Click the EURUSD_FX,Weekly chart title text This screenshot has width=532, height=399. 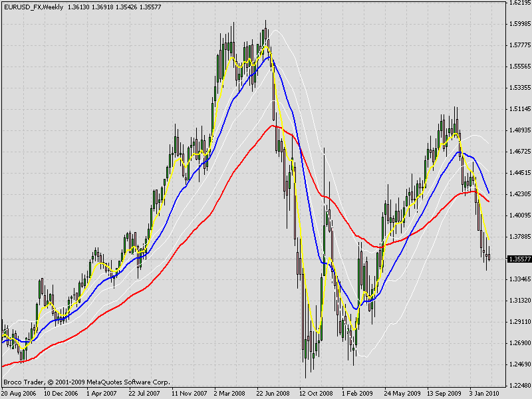click(x=33, y=7)
